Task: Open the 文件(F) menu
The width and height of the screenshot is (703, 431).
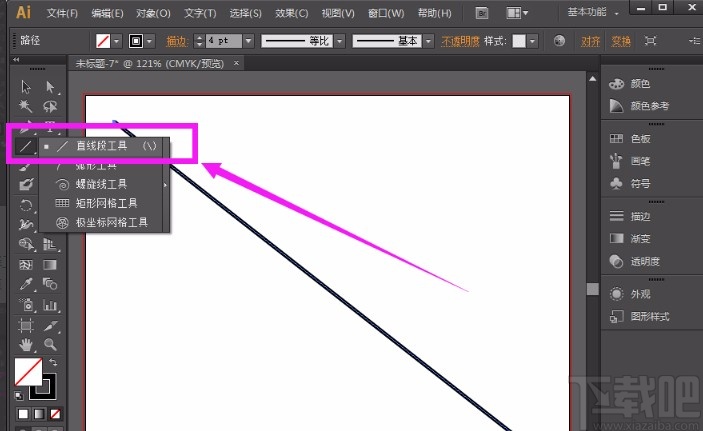Action: pyautogui.click(x=62, y=13)
